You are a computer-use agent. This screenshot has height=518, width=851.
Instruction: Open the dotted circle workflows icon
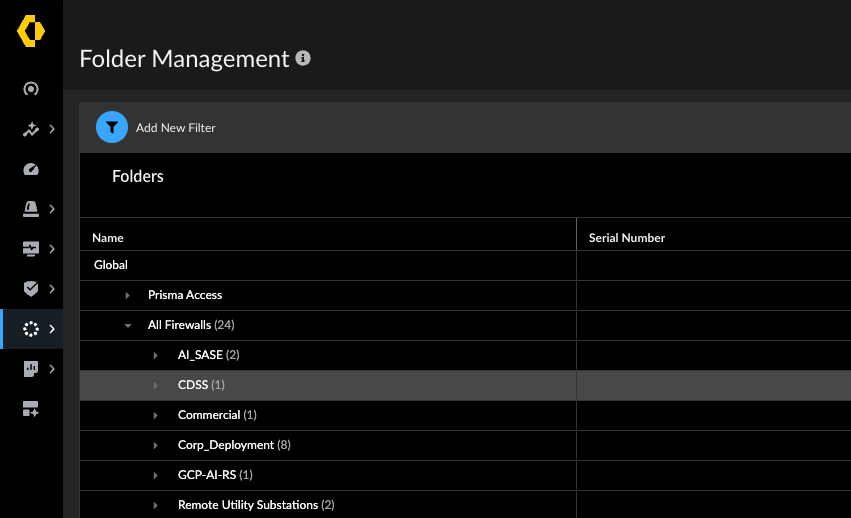tap(31, 329)
